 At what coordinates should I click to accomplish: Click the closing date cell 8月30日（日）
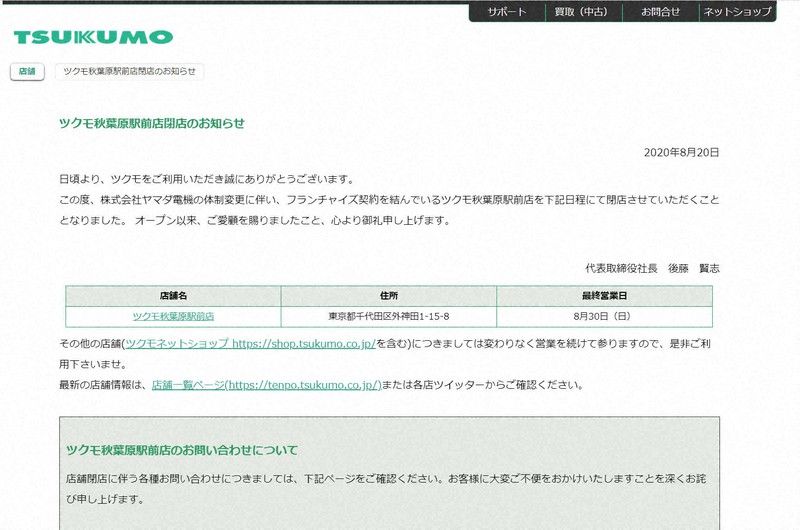[605, 316]
